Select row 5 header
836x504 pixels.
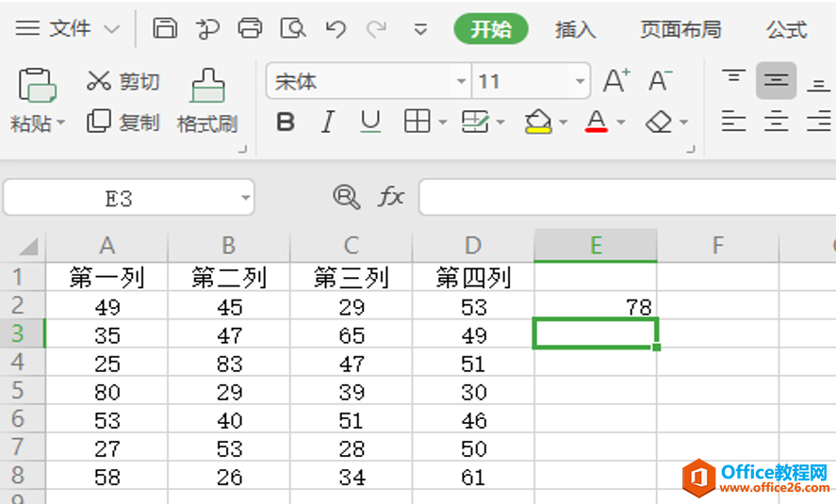point(23,390)
